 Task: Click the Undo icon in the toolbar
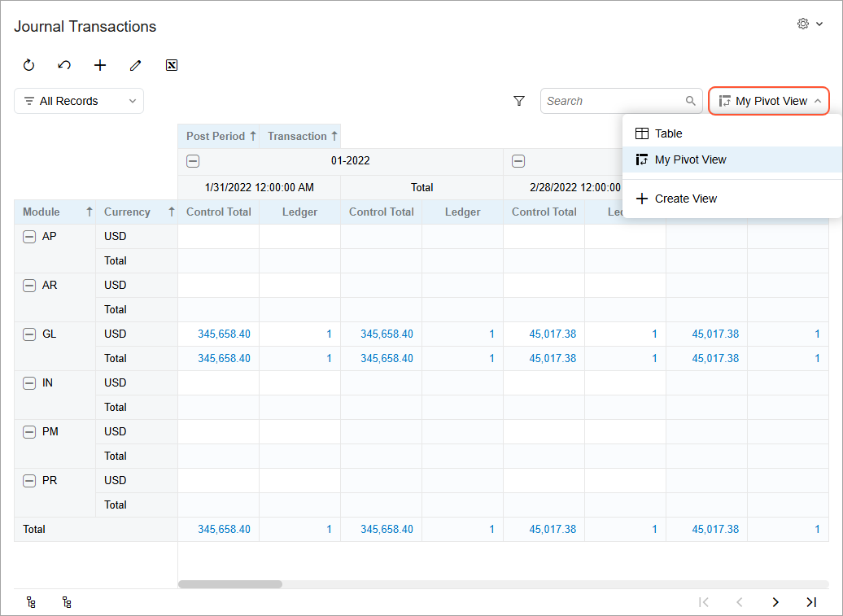coord(64,65)
